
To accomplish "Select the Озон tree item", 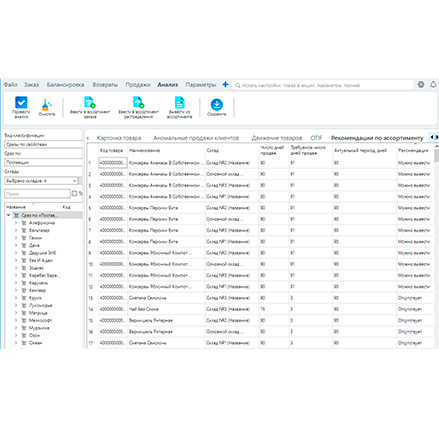I will pyautogui.click(x=34, y=335).
